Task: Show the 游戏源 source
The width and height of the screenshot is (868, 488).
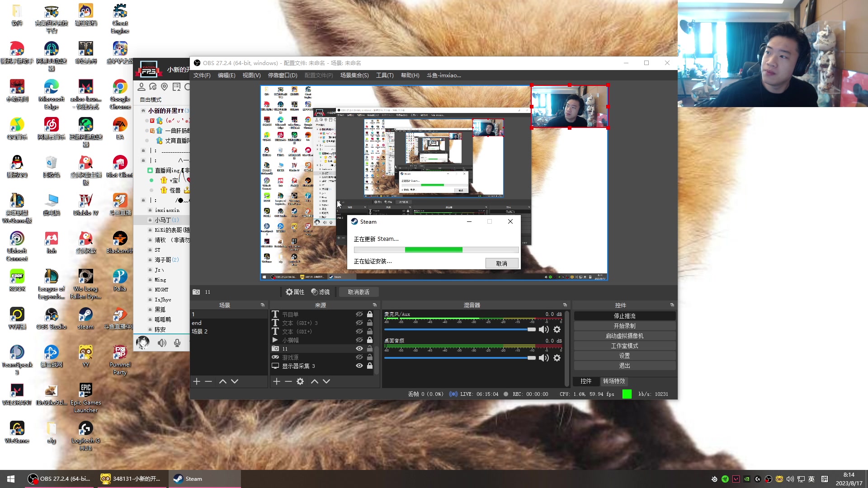Action: click(x=359, y=357)
